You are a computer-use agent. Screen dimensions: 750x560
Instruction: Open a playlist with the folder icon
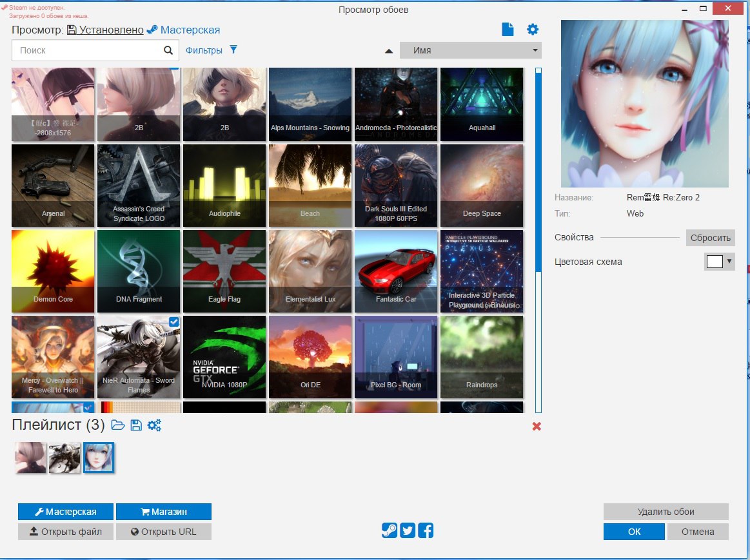(117, 425)
